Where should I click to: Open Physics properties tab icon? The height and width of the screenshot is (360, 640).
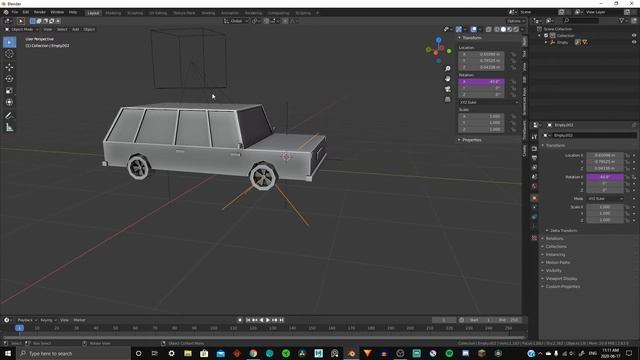point(534,207)
